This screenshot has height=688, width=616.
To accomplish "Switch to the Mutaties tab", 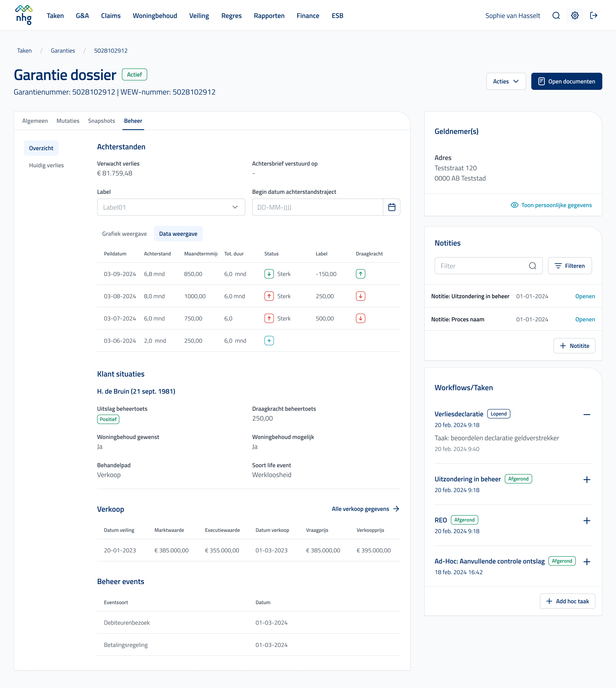I will (x=68, y=121).
